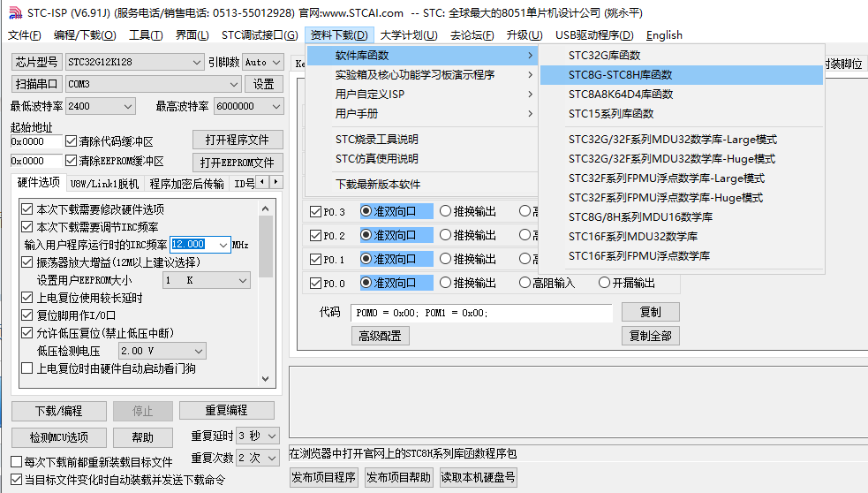
Task: Expand 用户自定义ISP submenu
Action: tap(422, 95)
